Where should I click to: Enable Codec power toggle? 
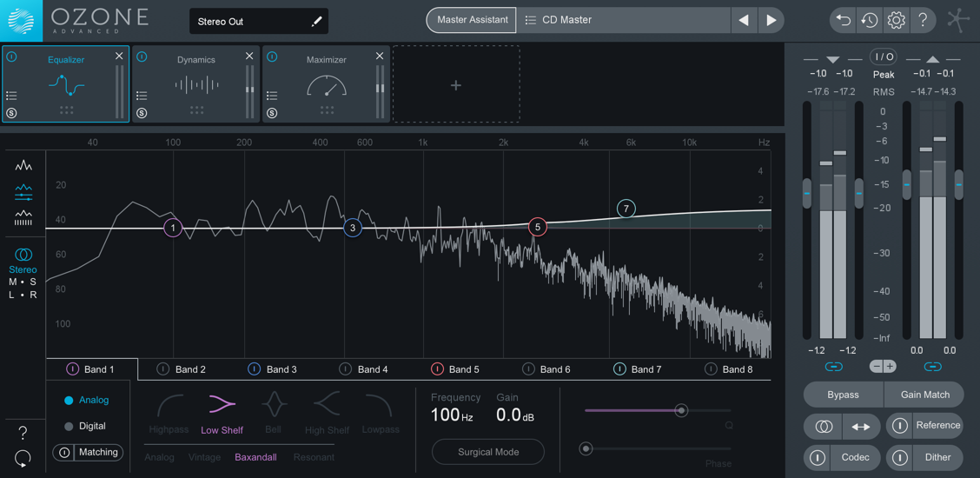817,457
